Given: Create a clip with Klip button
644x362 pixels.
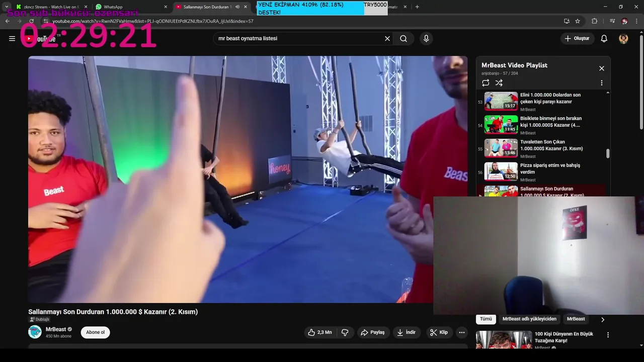Looking at the screenshot, I should [439, 332].
